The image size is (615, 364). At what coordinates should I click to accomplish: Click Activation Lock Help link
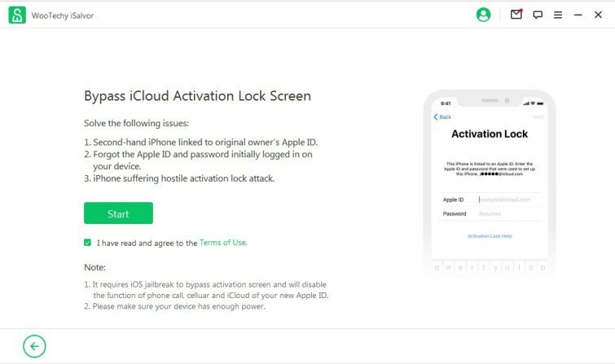click(490, 236)
